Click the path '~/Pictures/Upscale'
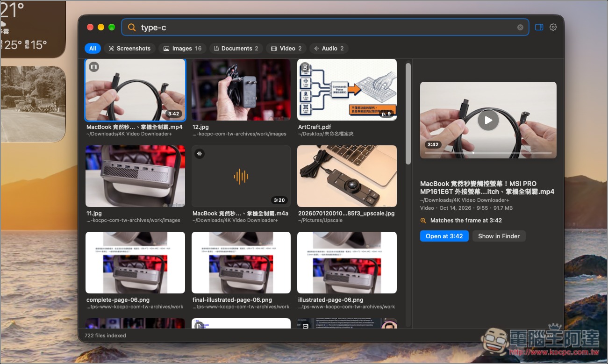Image resolution: width=608 pixels, height=364 pixels. pos(320,221)
